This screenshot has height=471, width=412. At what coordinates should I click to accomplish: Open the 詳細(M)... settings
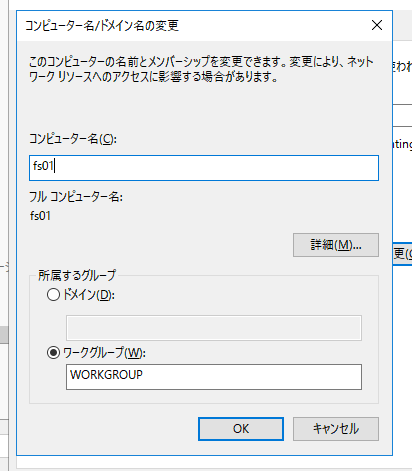336,245
